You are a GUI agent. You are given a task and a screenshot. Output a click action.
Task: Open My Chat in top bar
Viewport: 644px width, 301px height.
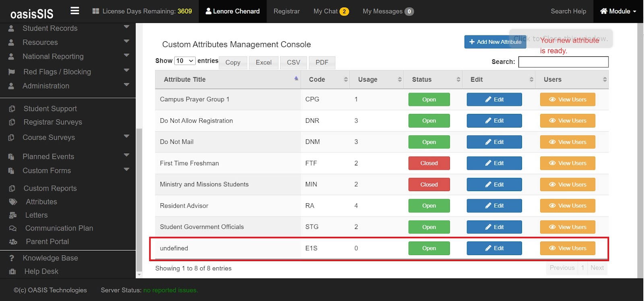tap(331, 11)
